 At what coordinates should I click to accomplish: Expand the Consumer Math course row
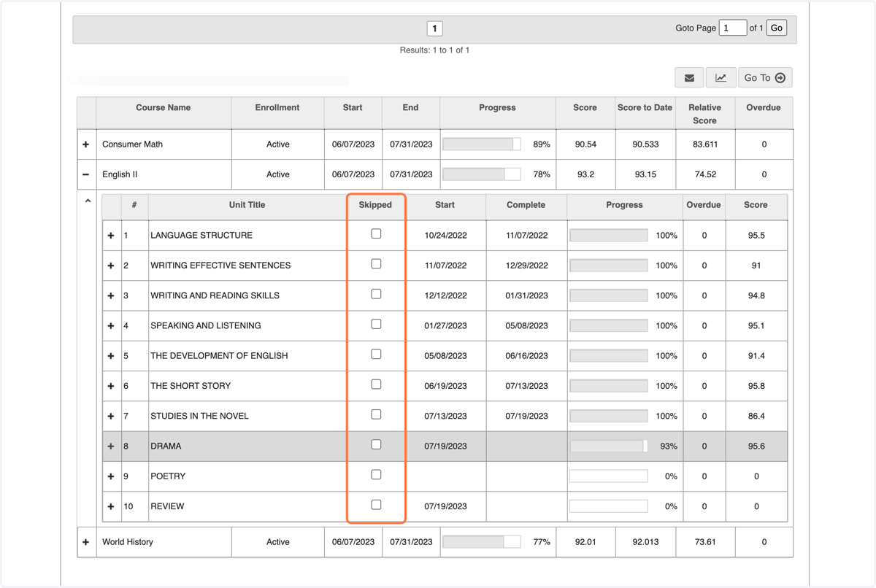86,144
